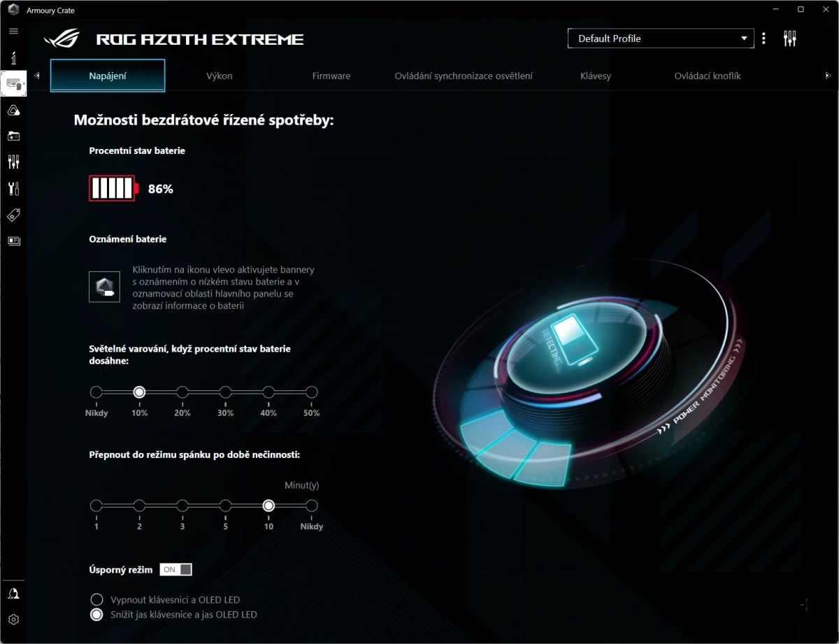Open Game Library sidebar icon
The width and height of the screenshot is (839, 644).
pyautogui.click(x=13, y=136)
